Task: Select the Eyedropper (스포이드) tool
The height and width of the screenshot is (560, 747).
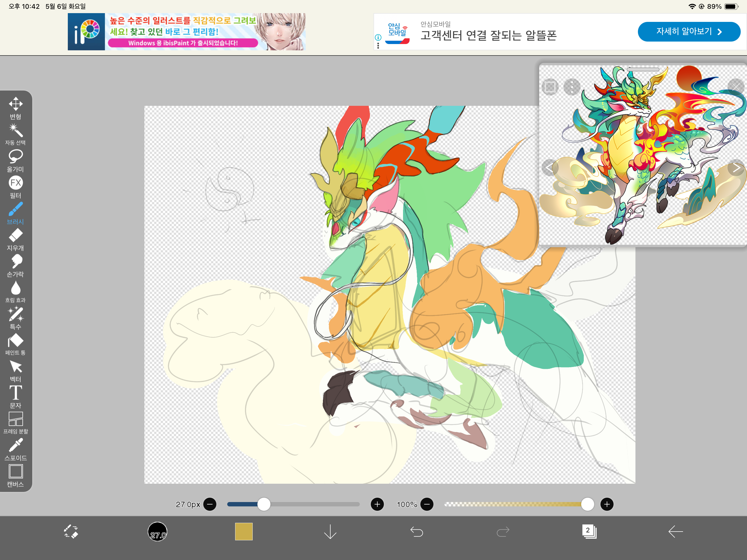Action: click(x=16, y=450)
